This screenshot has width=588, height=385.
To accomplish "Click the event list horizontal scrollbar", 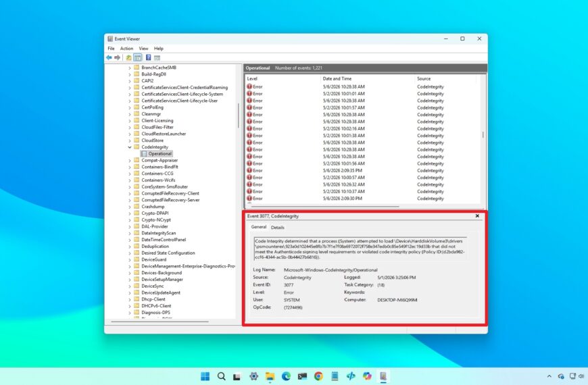I will point(326,207).
